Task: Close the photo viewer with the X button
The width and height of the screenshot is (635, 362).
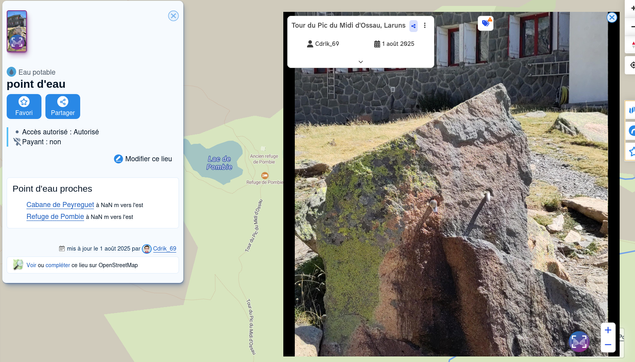Action: coord(612,17)
